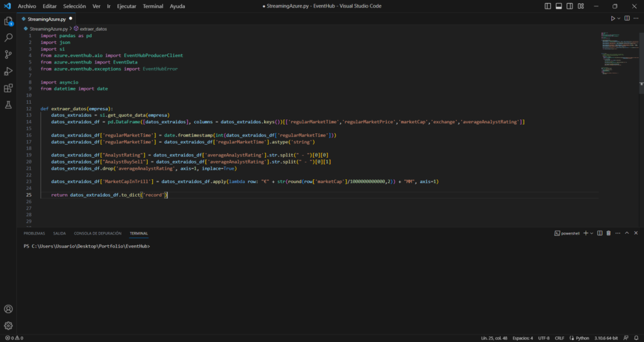The width and height of the screenshot is (644, 342).
Task: Open the Search view in activity bar
Action: [x=8, y=38]
